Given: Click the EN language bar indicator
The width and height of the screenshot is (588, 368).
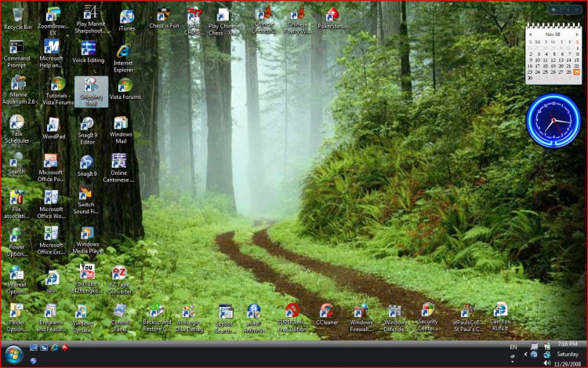Looking at the screenshot, I should [x=514, y=347].
